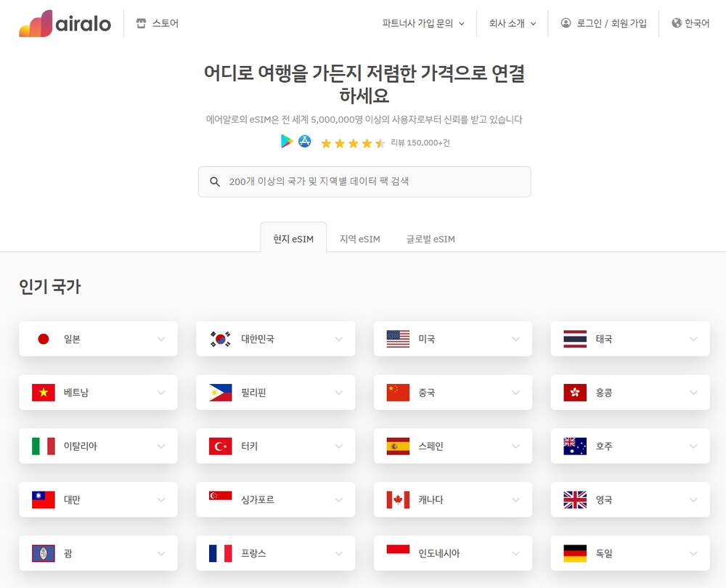Open the Google Play store icon
This screenshot has width=726, height=588.
pyautogui.click(x=287, y=142)
